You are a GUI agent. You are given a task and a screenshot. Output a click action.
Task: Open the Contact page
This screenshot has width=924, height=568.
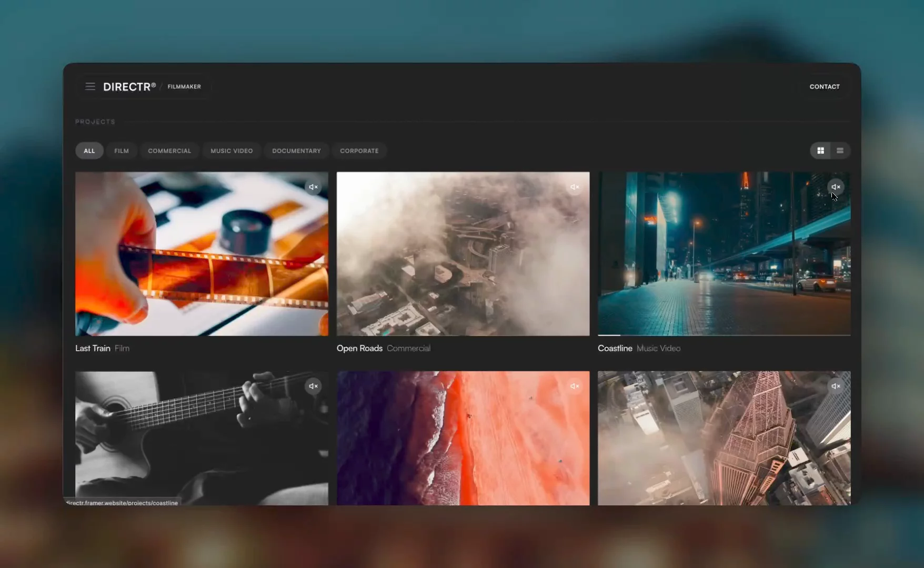tap(825, 87)
